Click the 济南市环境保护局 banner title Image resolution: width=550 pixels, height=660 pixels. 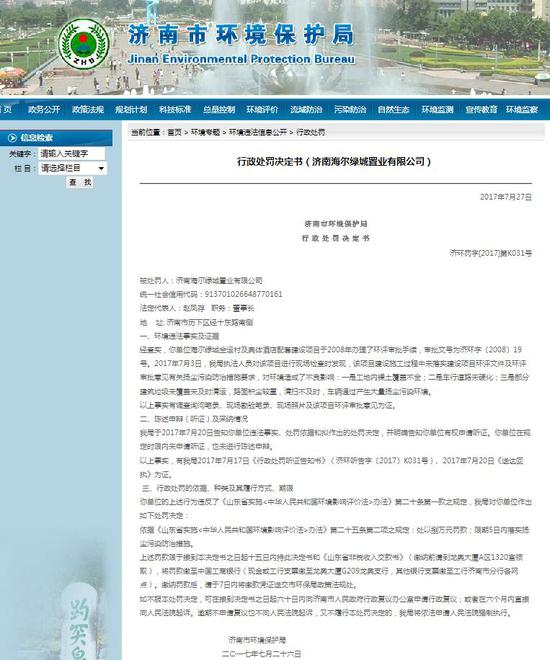click(x=241, y=35)
